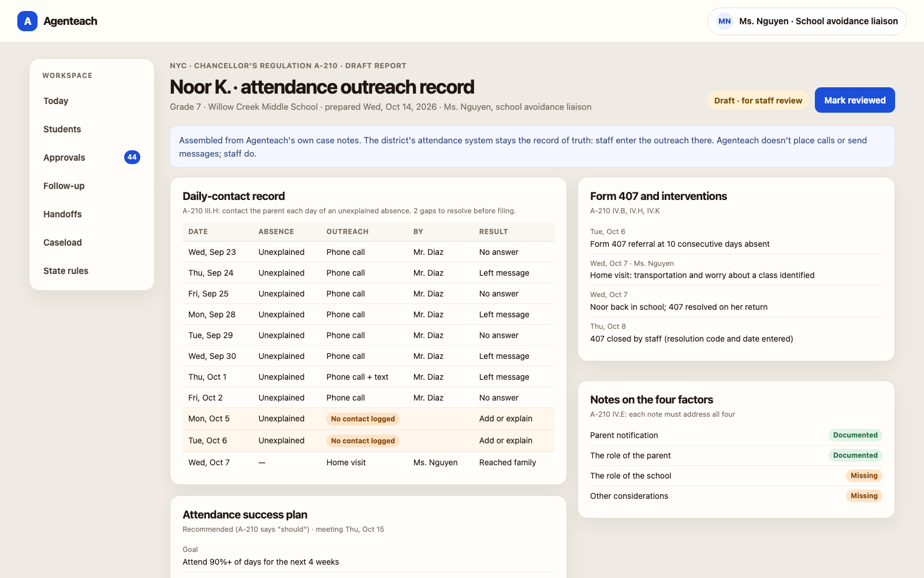
Task: Click Left message result for Thu, Sep 24
Action: click(x=504, y=273)
